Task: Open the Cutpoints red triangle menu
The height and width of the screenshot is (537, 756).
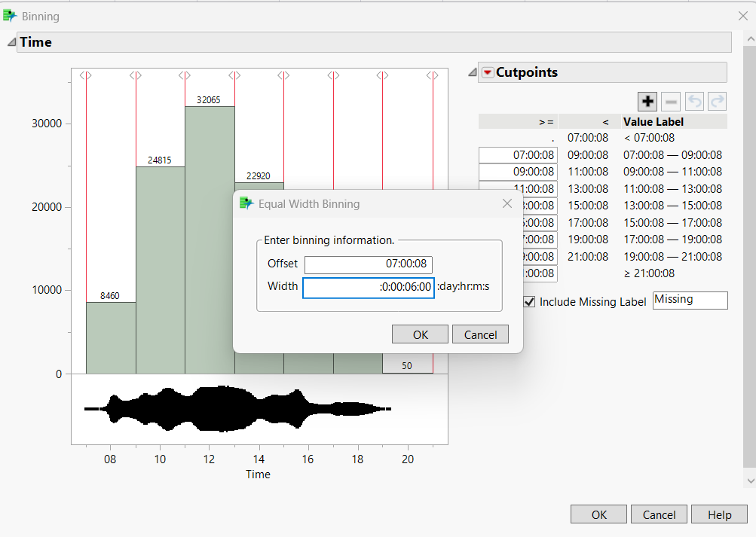Action: (487, 72)
